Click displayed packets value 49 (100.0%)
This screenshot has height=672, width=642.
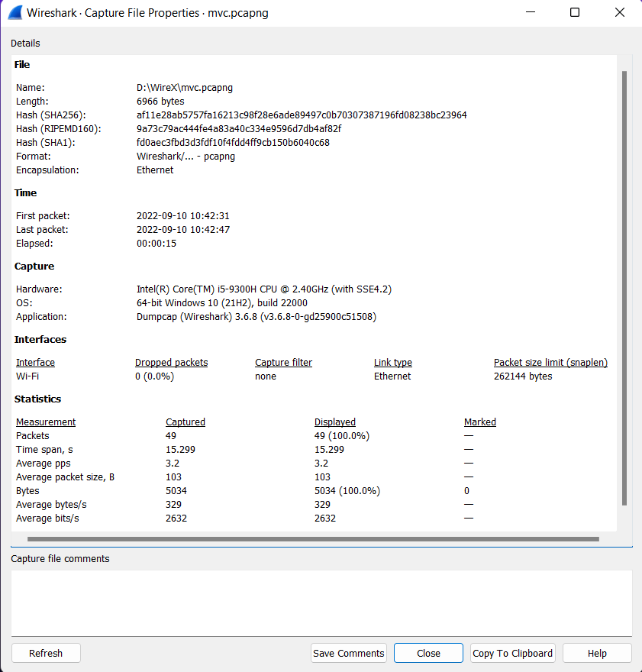click(x=342, y=435)
